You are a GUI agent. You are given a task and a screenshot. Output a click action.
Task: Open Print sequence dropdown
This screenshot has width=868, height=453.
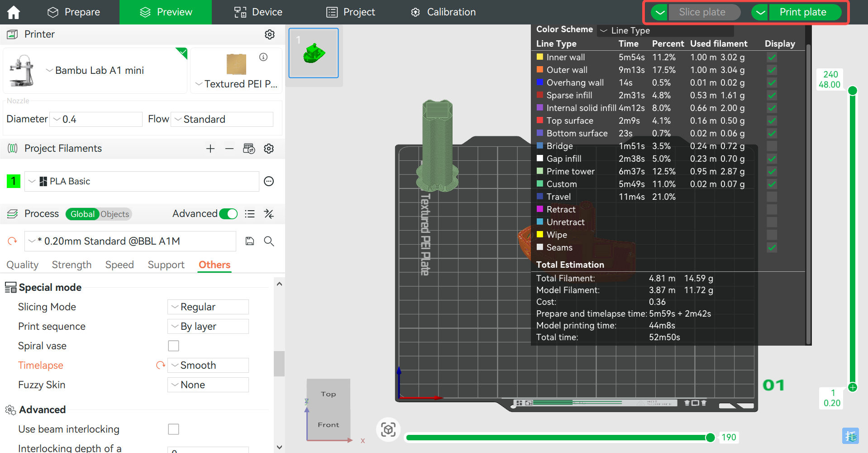(x=208, y=326)
